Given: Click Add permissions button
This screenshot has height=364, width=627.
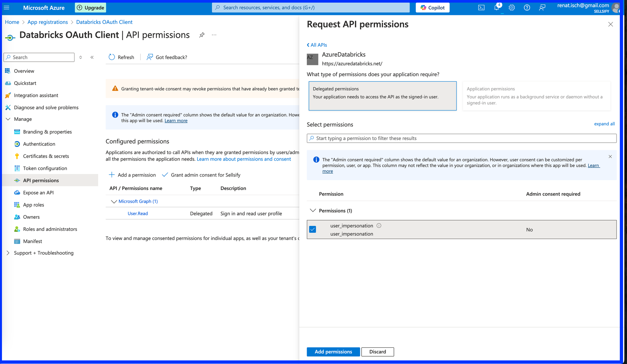Looking at the screenshot, I should coord(333,352).
